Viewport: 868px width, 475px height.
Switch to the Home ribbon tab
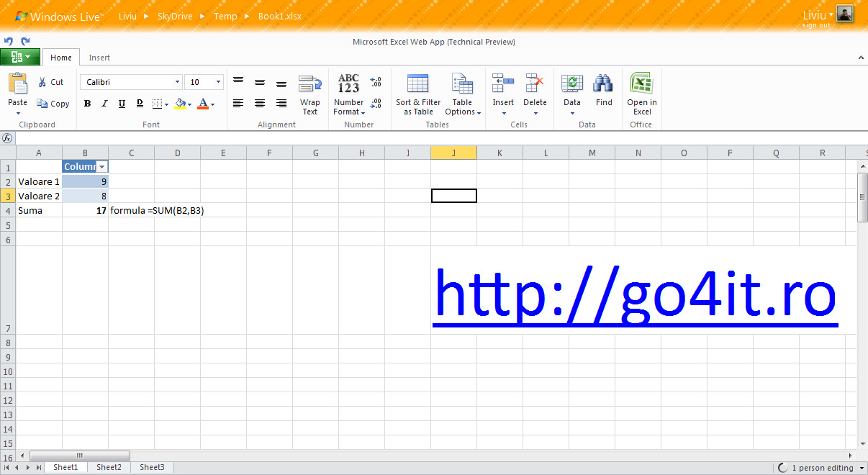tap(61, 58)
